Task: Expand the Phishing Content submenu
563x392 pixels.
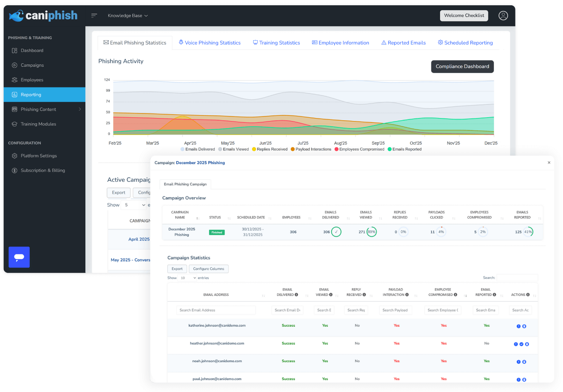Action: (80, 109)
